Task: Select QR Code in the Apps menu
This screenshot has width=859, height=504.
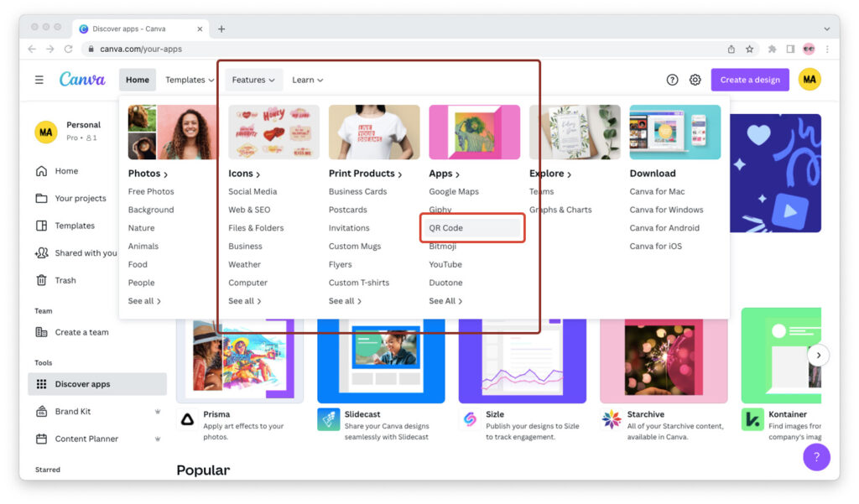Action: (472, 228)
